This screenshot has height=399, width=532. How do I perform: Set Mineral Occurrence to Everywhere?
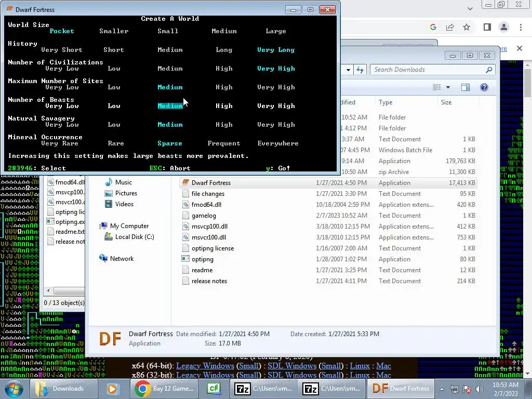pyautogui.click(x=278, y=143)
